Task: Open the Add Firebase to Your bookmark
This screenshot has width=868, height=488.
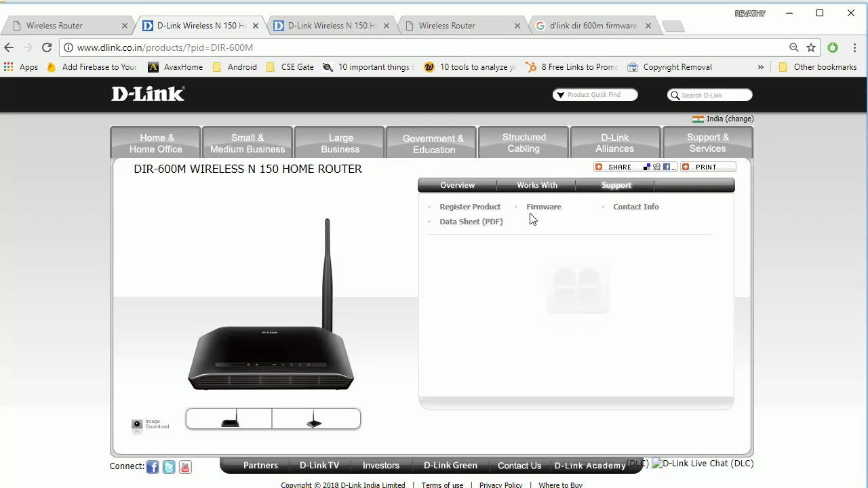Action: (x=92, y=67)
